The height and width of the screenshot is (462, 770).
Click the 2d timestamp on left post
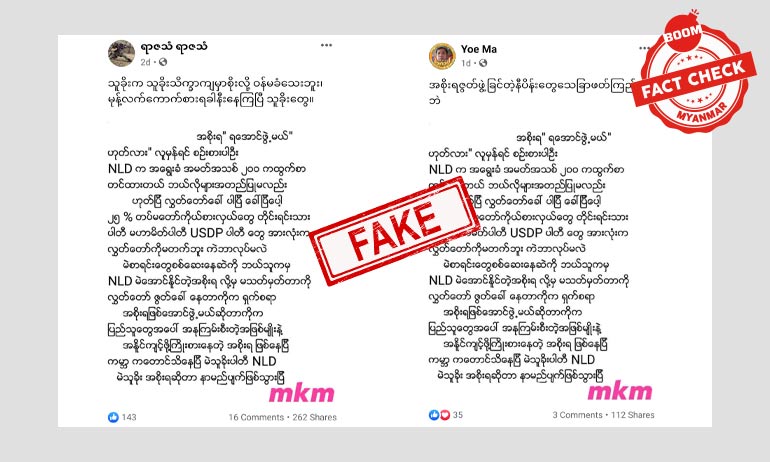[x=145, y=62]
